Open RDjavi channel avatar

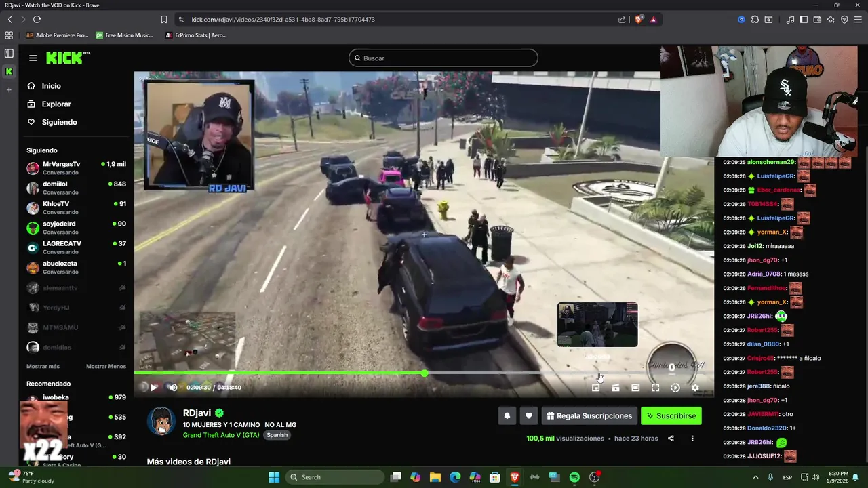(161, 421)
